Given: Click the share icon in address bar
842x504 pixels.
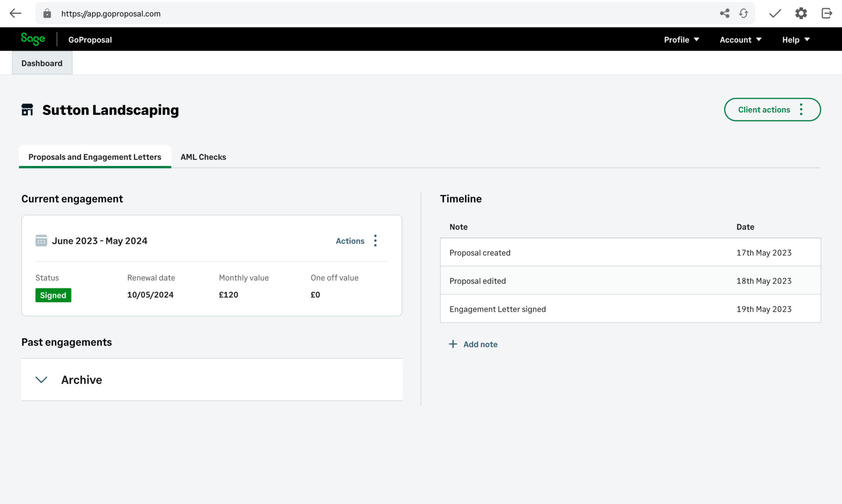Looking at the screenshot, I should click(724, 13).
